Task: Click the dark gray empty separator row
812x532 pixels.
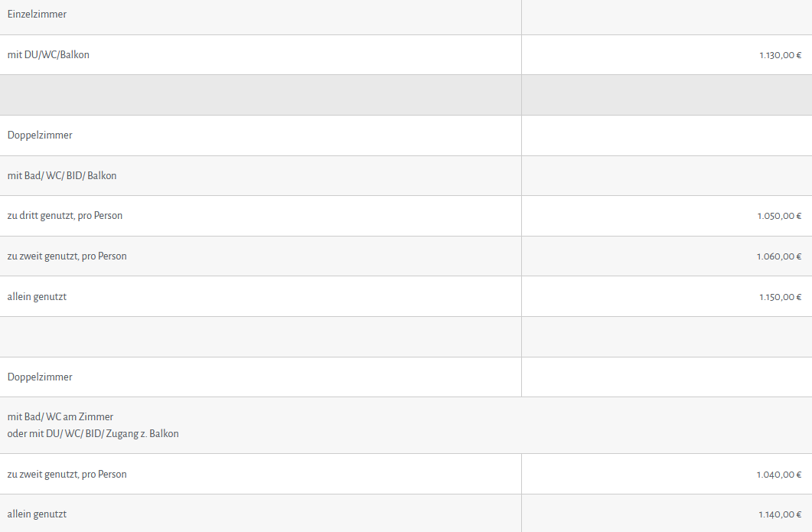Action: coord(406,95)
